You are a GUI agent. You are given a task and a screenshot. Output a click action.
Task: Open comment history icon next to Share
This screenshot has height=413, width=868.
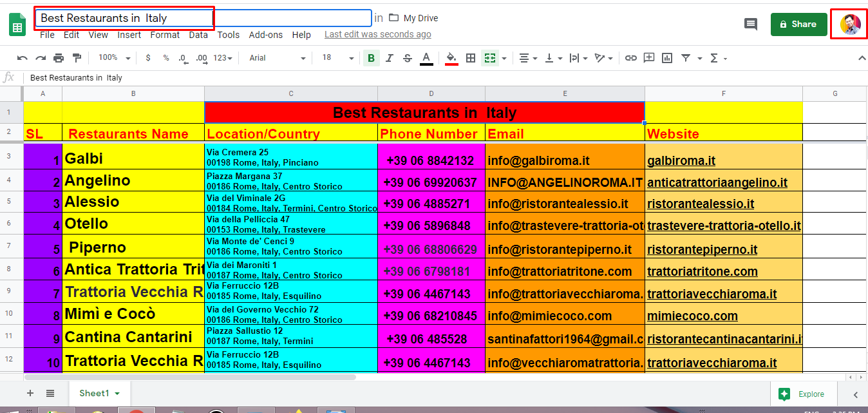click(x=750, y=24)
